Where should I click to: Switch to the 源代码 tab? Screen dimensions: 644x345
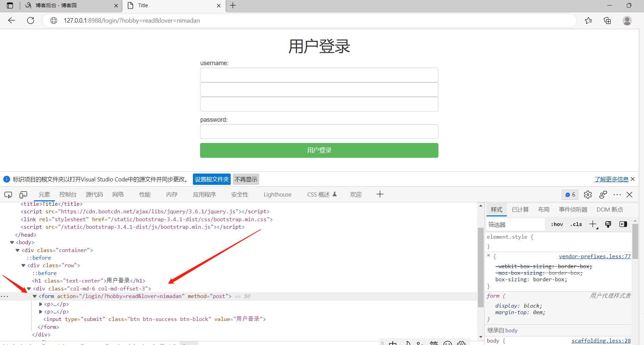pyautogui.click(x=94, y=194)
